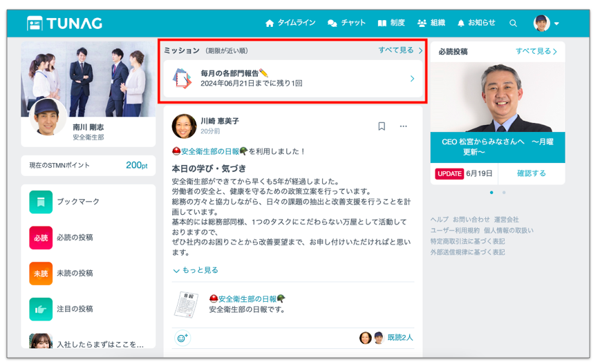Click the search magnifier icon

pos(513,23)
